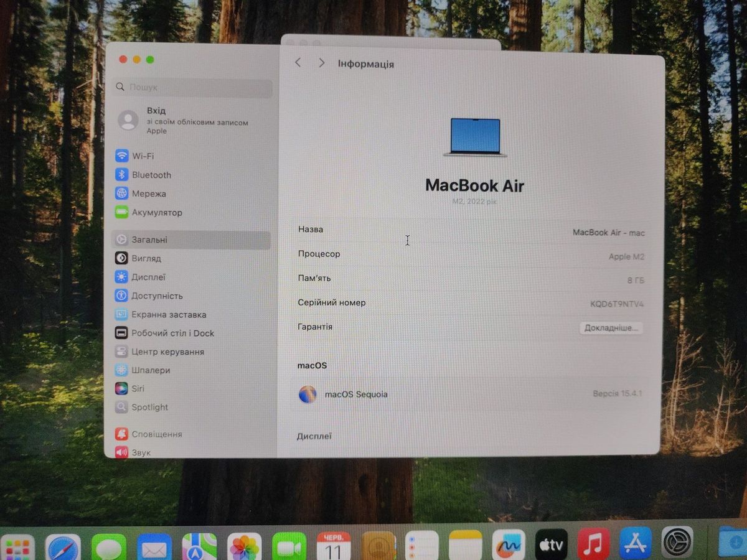Open Messages from the Dock

point(109,548)
